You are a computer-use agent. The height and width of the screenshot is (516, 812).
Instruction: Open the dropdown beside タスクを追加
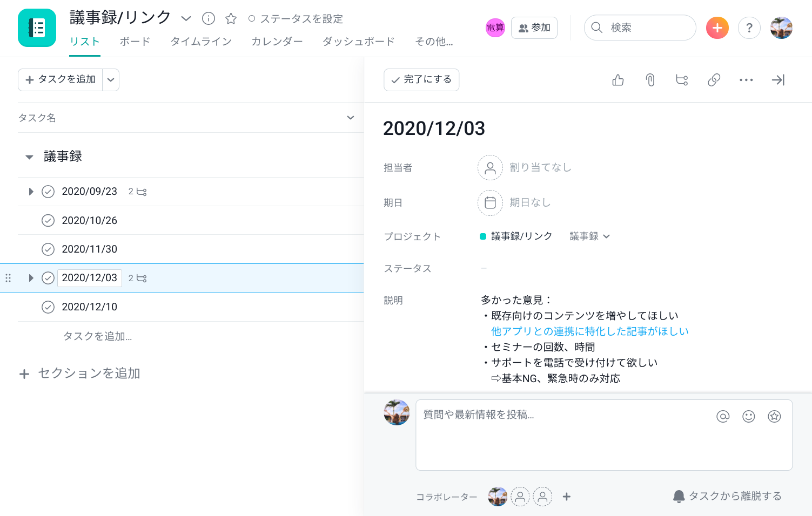coord(111,80)
